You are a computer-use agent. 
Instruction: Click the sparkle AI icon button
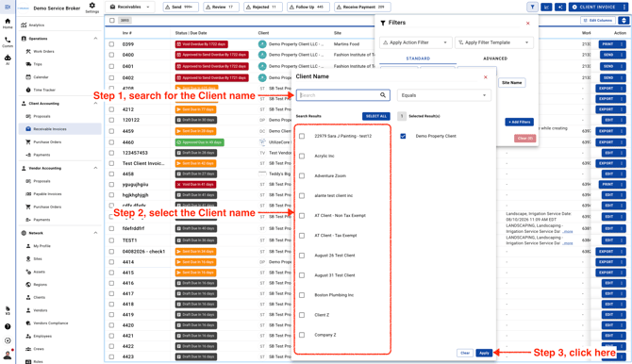[560, 7]
